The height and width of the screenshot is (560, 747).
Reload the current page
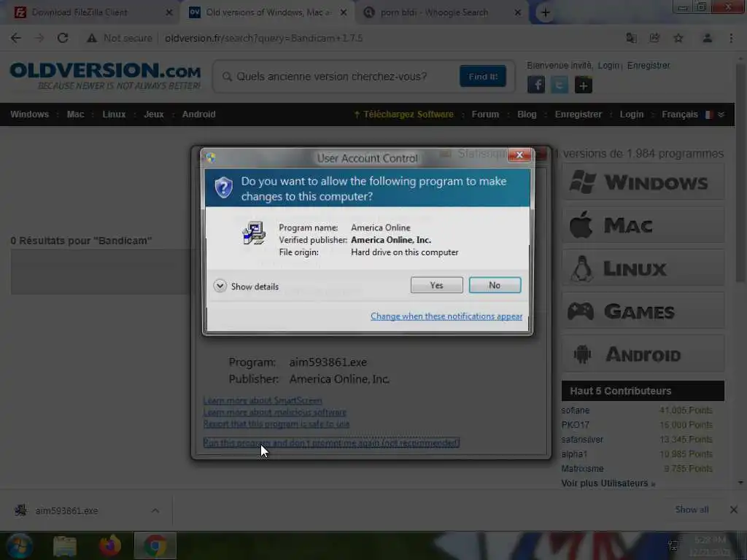click(63, 38)
